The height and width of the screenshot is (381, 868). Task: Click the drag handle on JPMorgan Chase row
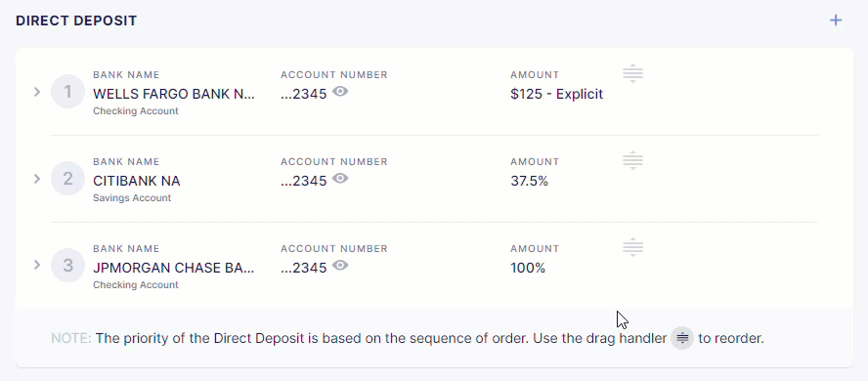632,247
